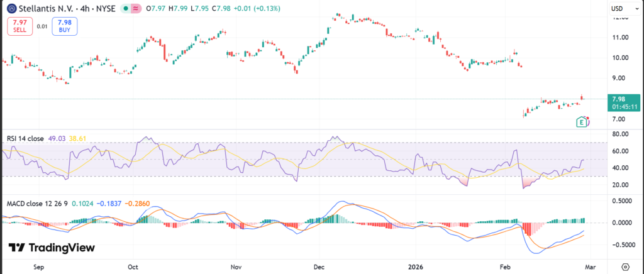Click the 9.00 price scale label

[x=619, y=78]
